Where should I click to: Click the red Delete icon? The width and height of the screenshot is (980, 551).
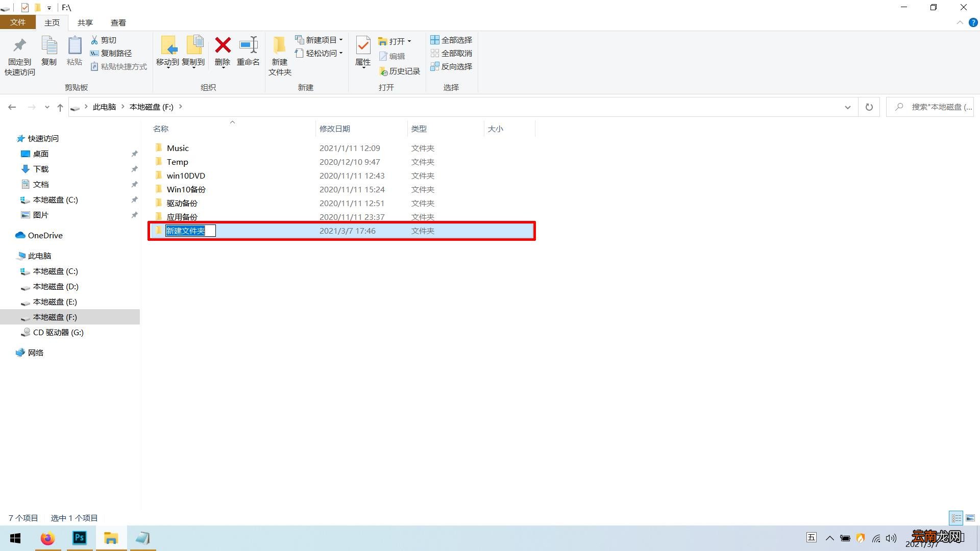(223, 45)
